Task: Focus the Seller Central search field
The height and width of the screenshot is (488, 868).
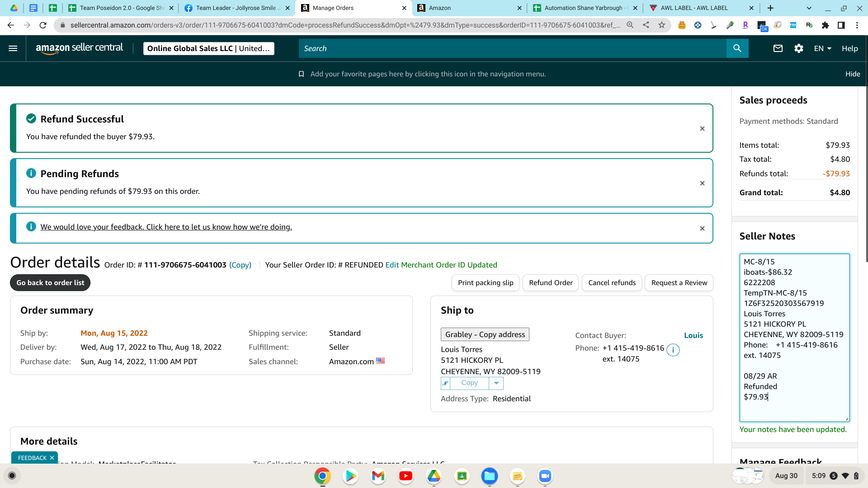Action: [512, 48]
